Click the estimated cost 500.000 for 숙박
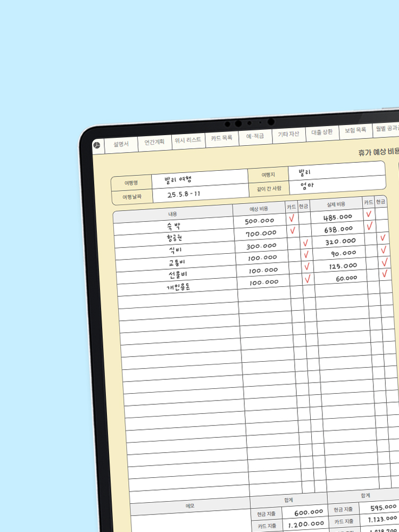This screenshot has width=399, height=532. click(x=260, y=221)
